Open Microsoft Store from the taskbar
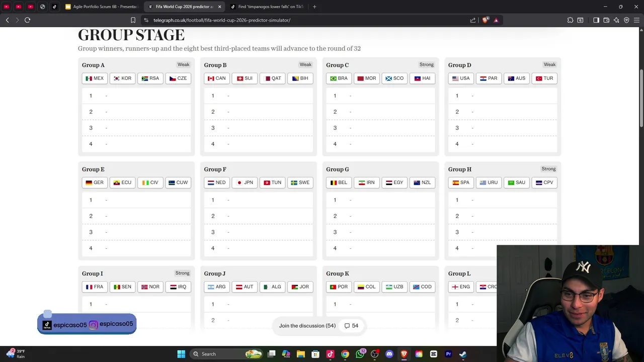 315,354
